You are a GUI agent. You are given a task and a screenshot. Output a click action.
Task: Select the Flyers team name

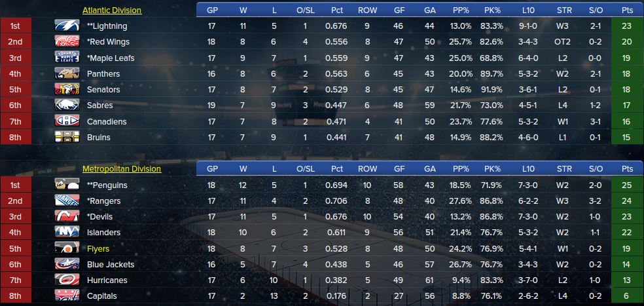(98, 249)
